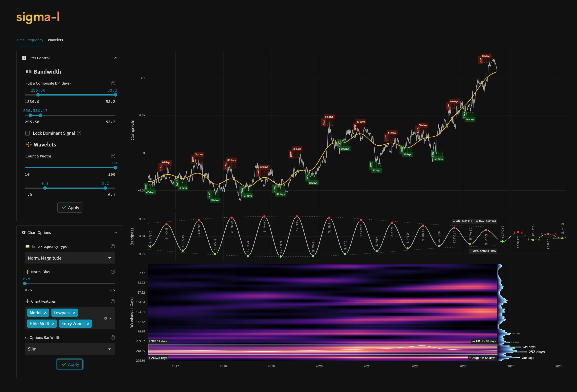Click the 252 days spectrum peak label
The image size is (577, 392).
pyautogui.click(x=537, y=352)
